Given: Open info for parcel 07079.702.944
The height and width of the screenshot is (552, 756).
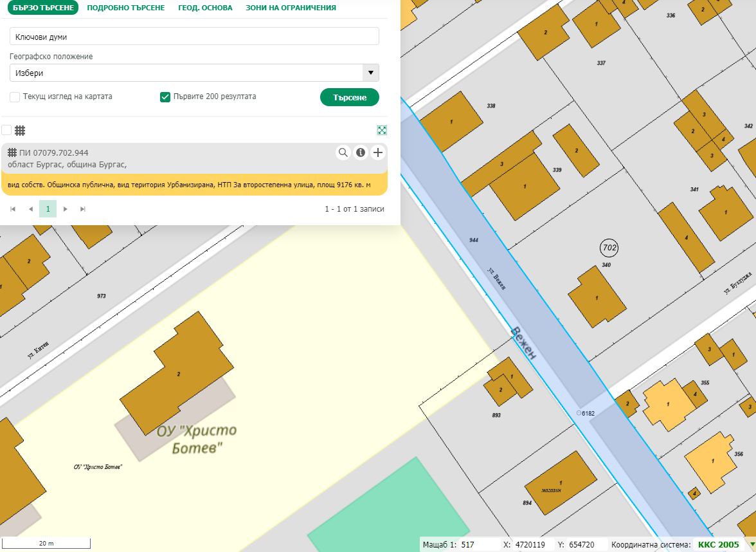Looking at the screenshot, I should 361,152.
